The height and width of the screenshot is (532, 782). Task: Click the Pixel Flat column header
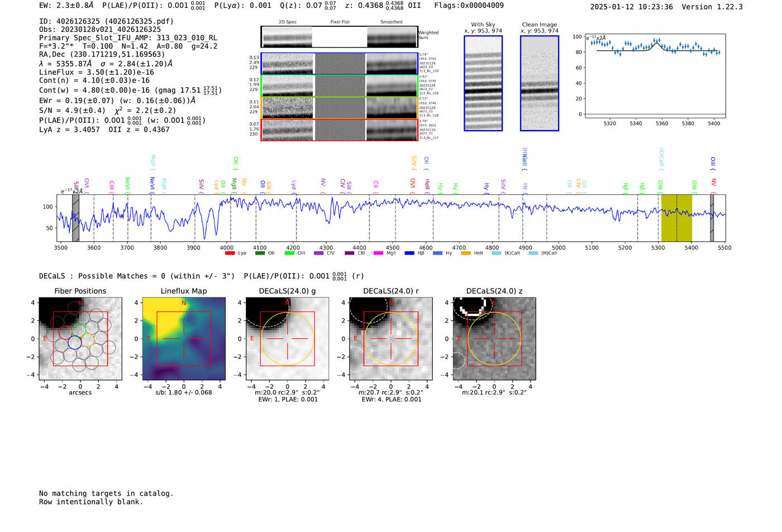(340, 22)
